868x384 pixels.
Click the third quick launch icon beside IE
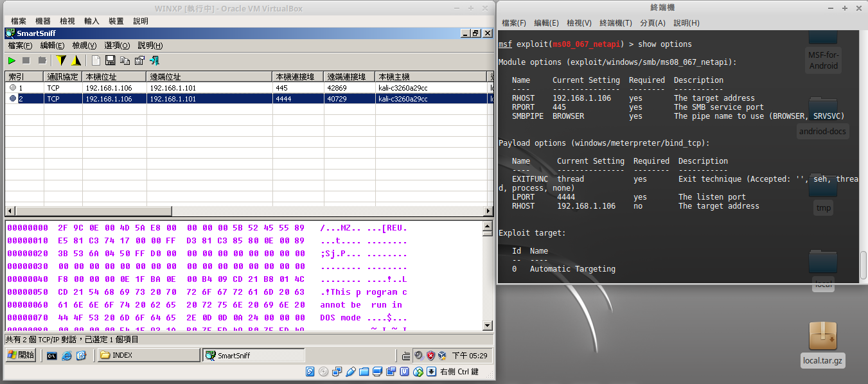82,355
